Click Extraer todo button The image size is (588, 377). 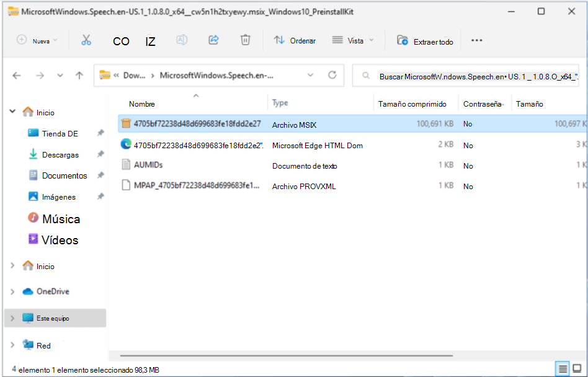(x=425, y=41)
